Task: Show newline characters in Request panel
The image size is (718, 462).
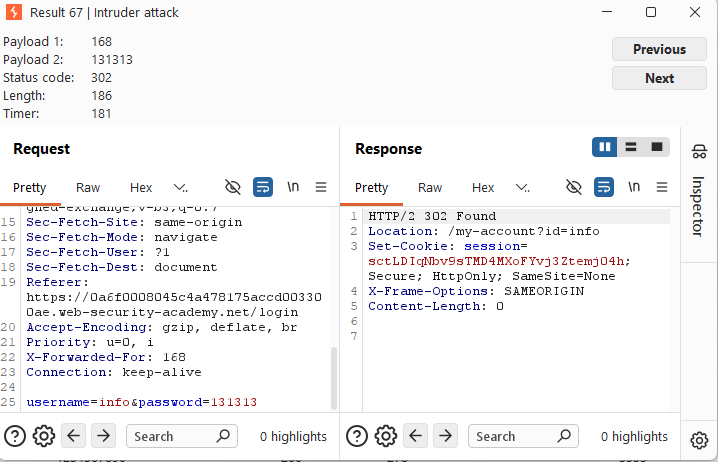Action: pos(293,187)
